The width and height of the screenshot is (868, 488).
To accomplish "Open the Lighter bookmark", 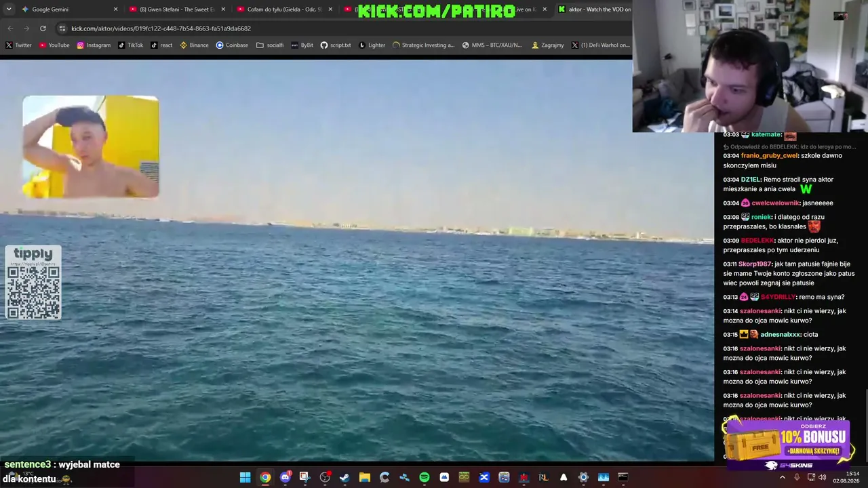I will point(372,45).
